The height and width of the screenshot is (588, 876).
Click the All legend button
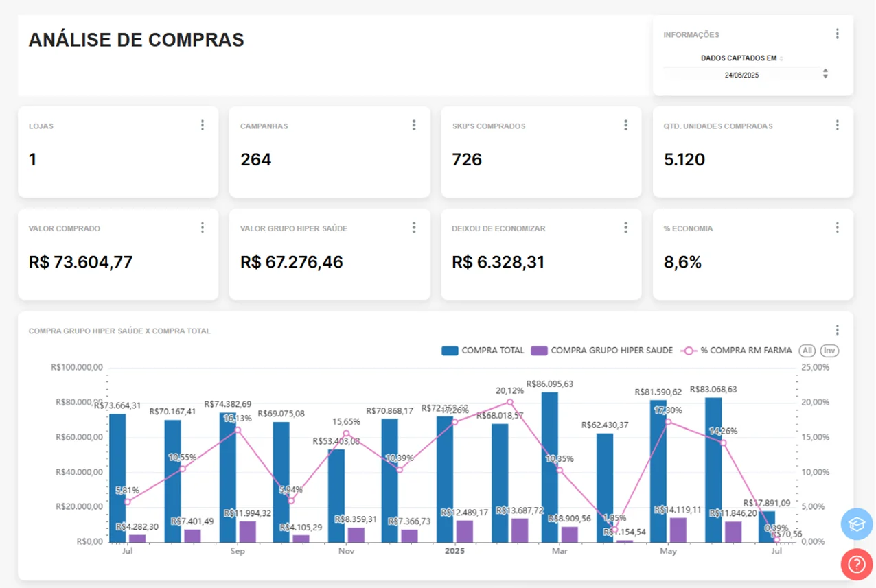click(x=807, y=351)
